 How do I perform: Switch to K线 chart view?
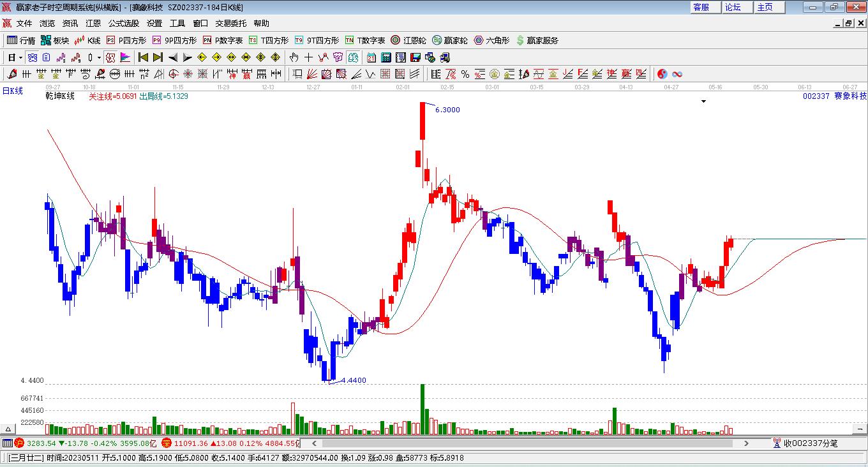pos(87,40)
